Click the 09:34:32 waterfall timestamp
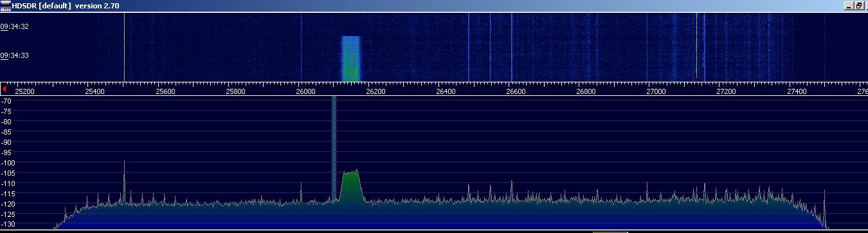The image size is (868, 233). (x=14, y=27)
